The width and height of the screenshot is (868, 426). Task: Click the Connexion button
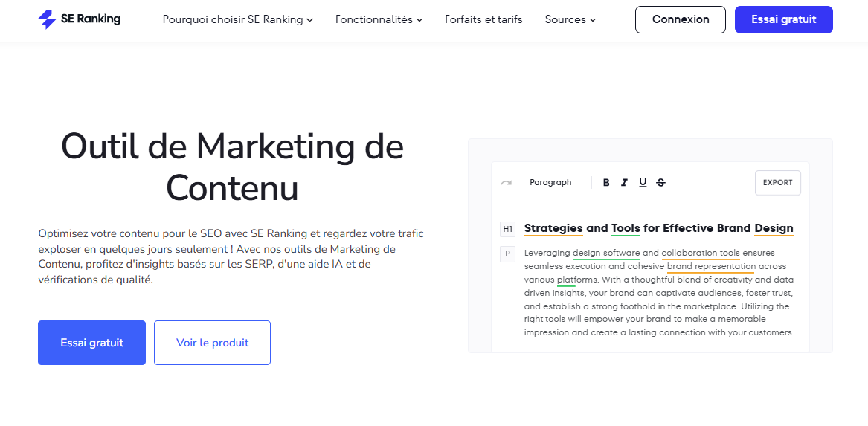pyautogui.click(x=680, y=19)
